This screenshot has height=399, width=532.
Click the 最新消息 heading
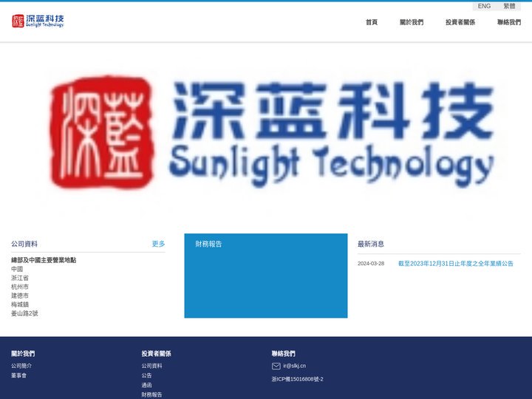click(x=371, y=244)
